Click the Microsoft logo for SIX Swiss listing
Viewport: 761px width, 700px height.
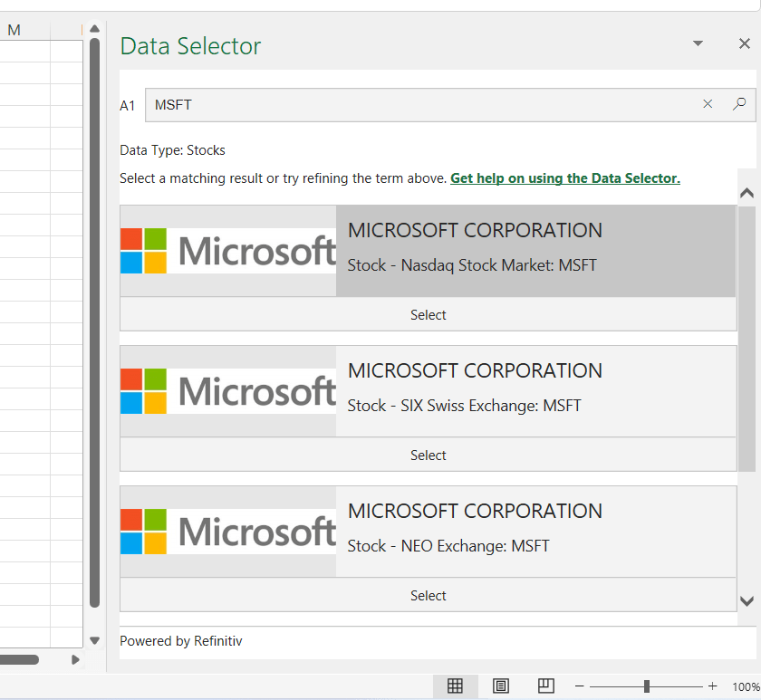pos(228,391)
